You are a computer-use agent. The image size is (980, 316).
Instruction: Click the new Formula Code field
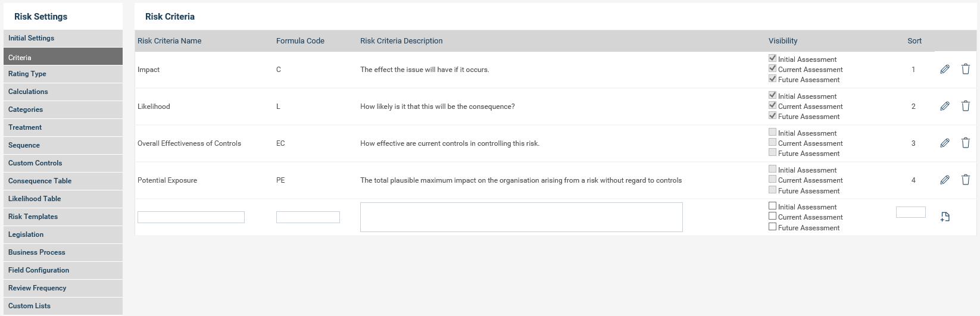pos(308,217)
